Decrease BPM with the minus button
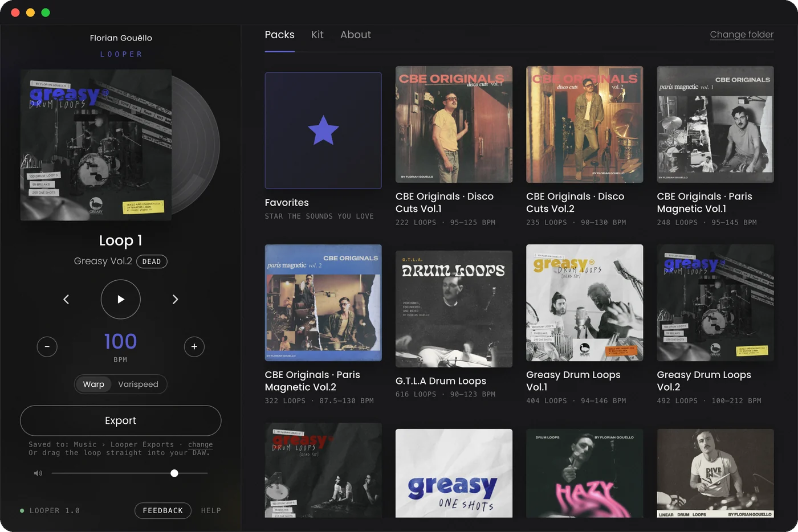 point(47,346)
